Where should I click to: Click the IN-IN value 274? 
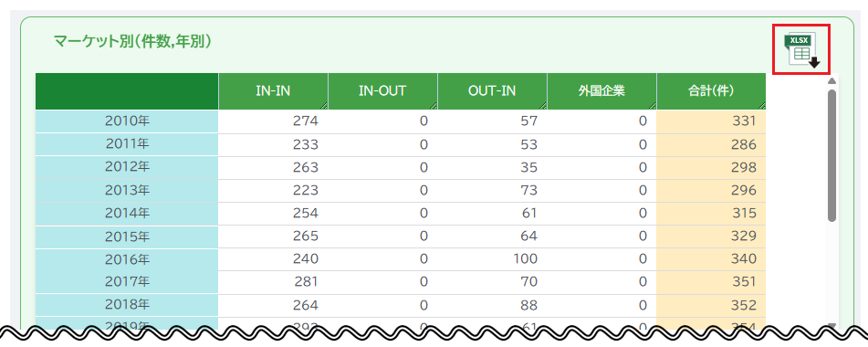click(x=306, y=121)
